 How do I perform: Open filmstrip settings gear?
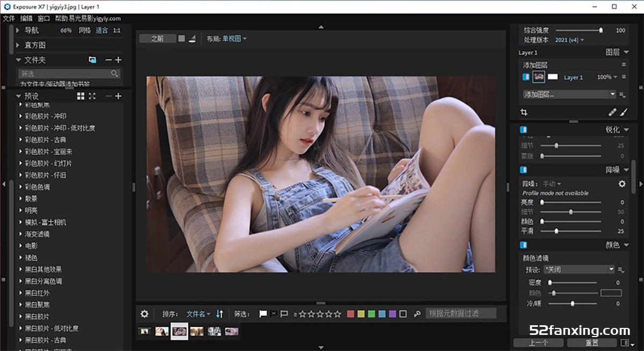coord(144,314)
